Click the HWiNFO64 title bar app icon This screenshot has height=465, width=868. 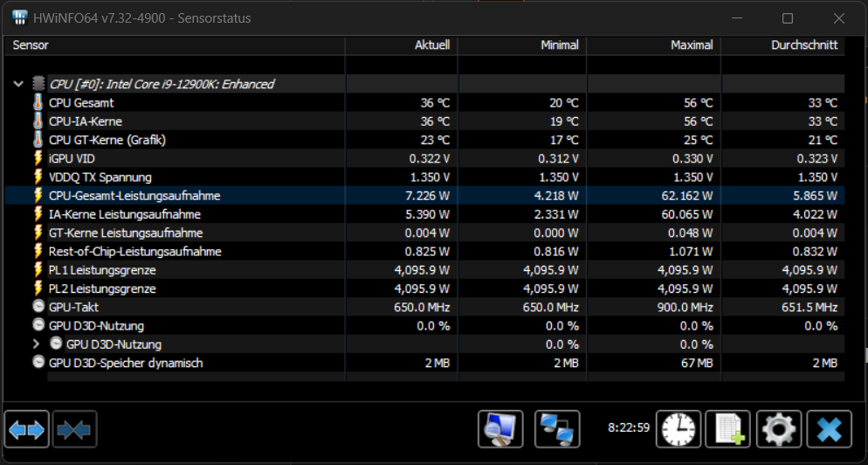20,17
